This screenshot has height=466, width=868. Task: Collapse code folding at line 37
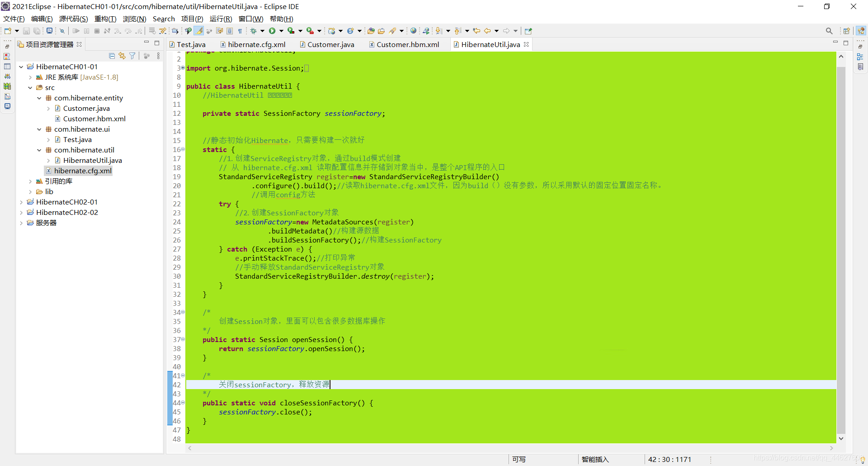tap(183, 339)
